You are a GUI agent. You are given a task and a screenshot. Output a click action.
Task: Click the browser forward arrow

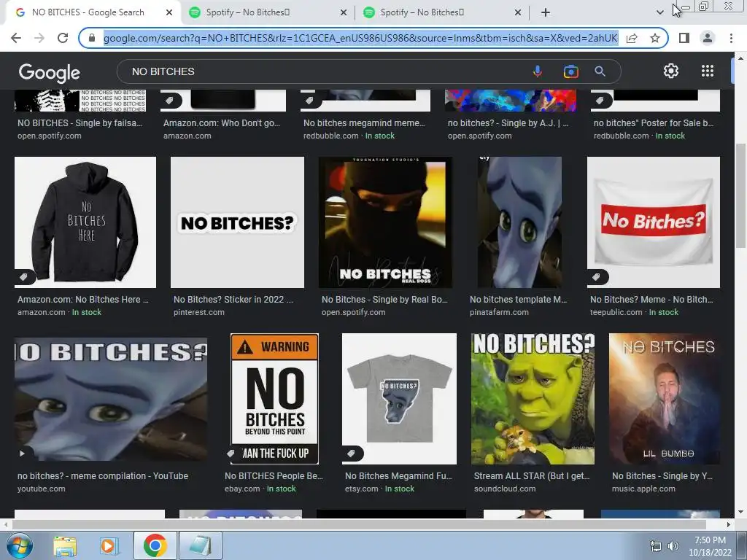[x=39, y=38]
